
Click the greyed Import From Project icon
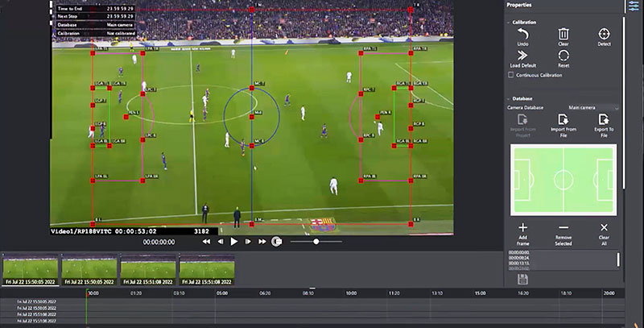coord(522,119)
